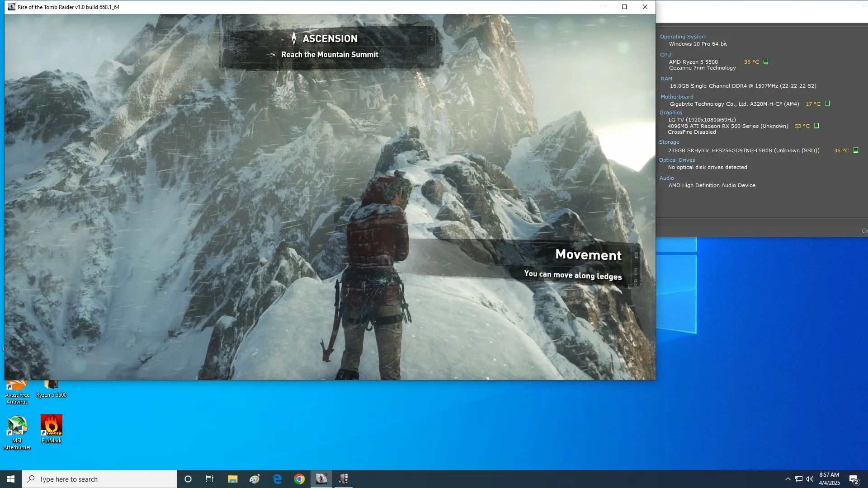
Task: Click the CrossFire Disabled text
Action: coord(692,132)
